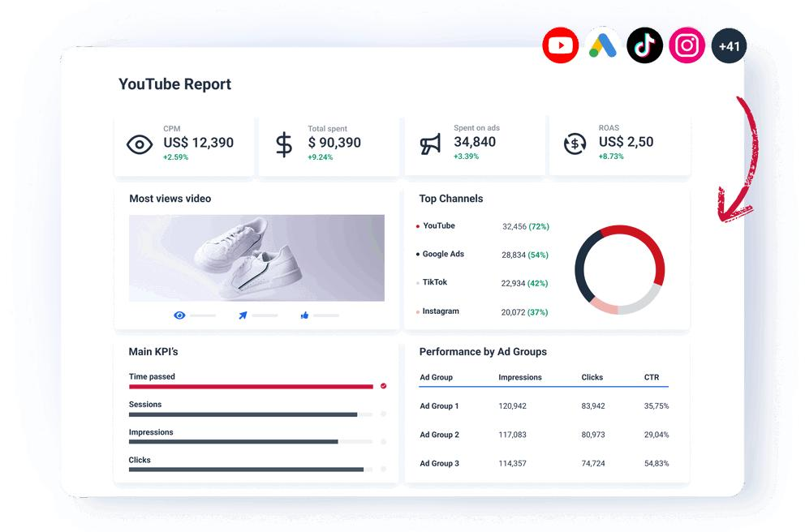Open the Most views video sneaker thumbnail

pos(256,258)
